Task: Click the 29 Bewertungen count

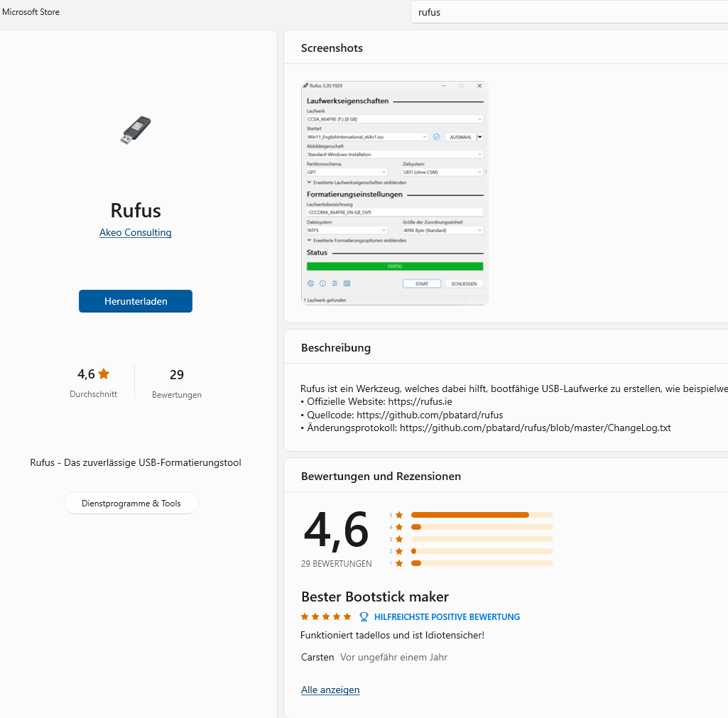Action: tap(176, 384)
